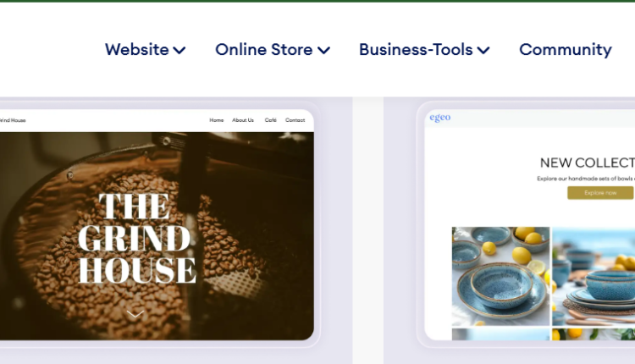The width and height of the screenshot is (635, 364).
Task: Select The Grind House template preview
Action: (157, 224)
